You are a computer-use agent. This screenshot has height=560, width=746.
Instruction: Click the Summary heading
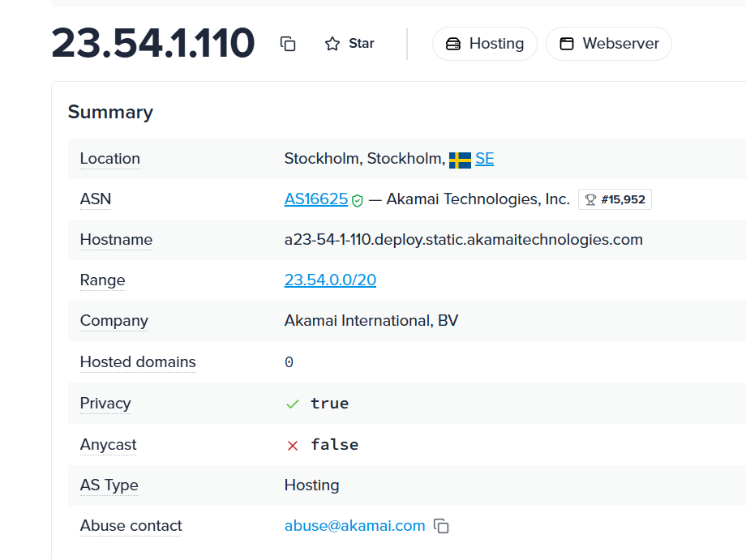(x=110, y=112)
